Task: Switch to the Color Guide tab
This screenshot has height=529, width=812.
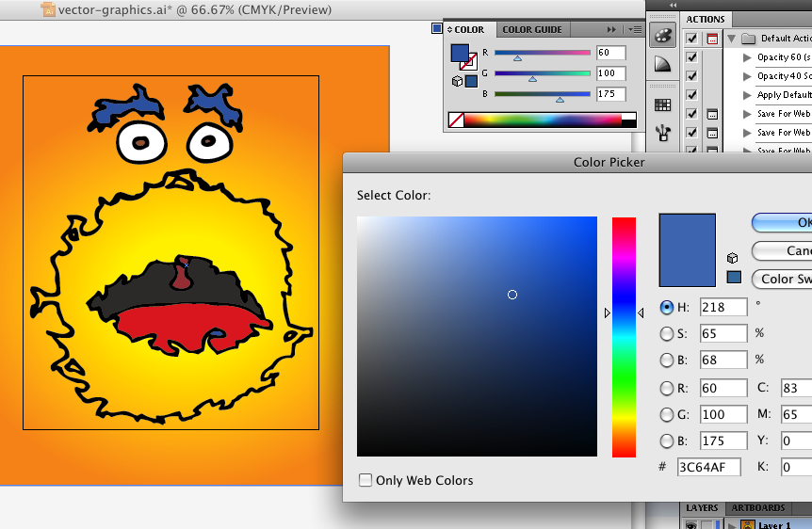Action: tap(532, 30)
